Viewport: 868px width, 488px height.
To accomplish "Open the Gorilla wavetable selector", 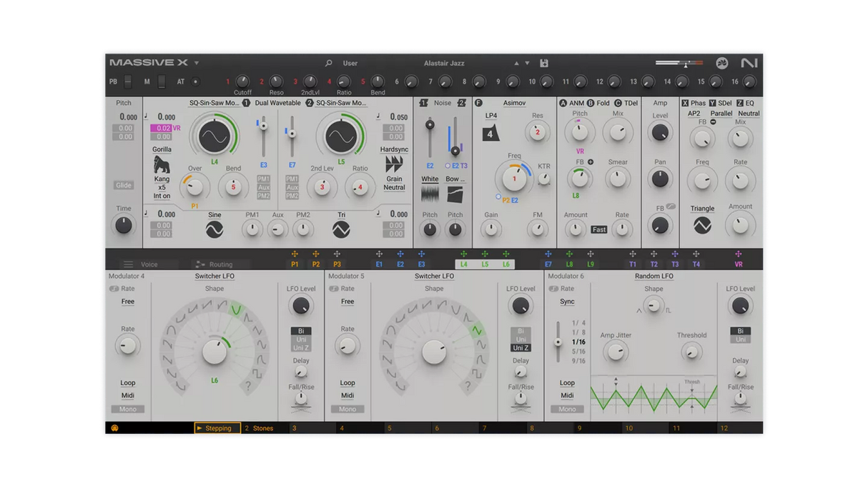I will click(161, 149).
